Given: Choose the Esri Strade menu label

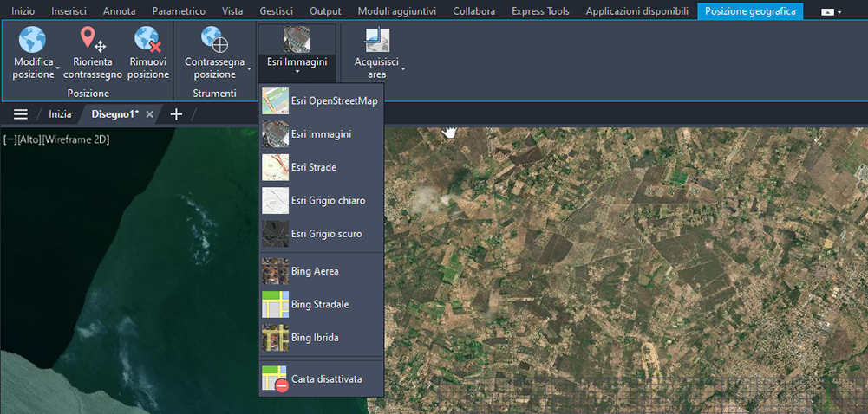Looking at the screenshot, I should [314, 167].
